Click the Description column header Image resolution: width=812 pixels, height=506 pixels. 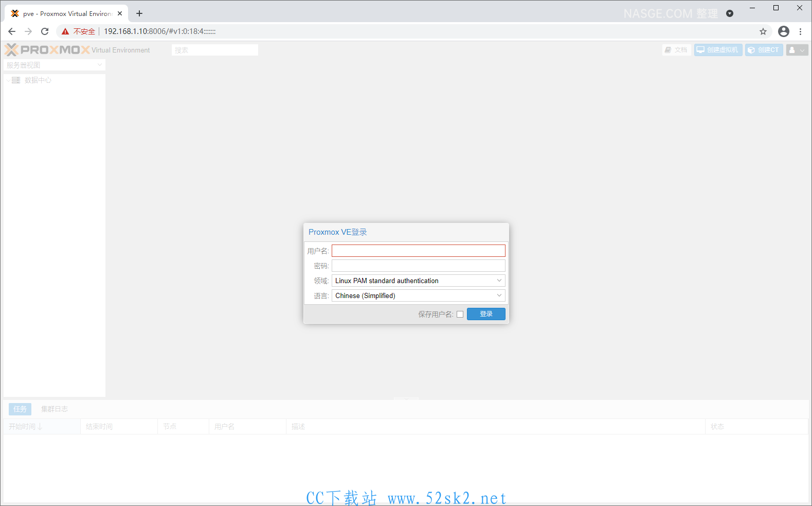pos(496,427)
